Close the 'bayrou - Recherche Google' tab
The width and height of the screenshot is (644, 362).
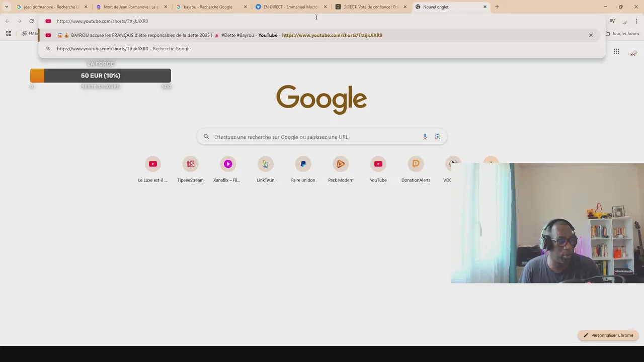pos(246,7)
